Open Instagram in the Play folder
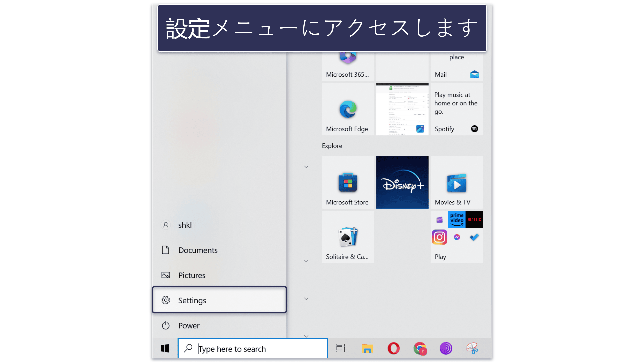Viewport: 644px width, 362px height. (x=439, y=237)
